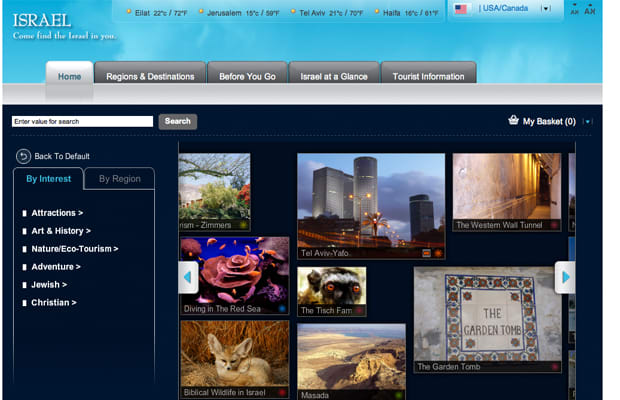Click the red marker on Western Wall Tunnel caption
This screenshot has height=400, width=620.
point(554,225)
